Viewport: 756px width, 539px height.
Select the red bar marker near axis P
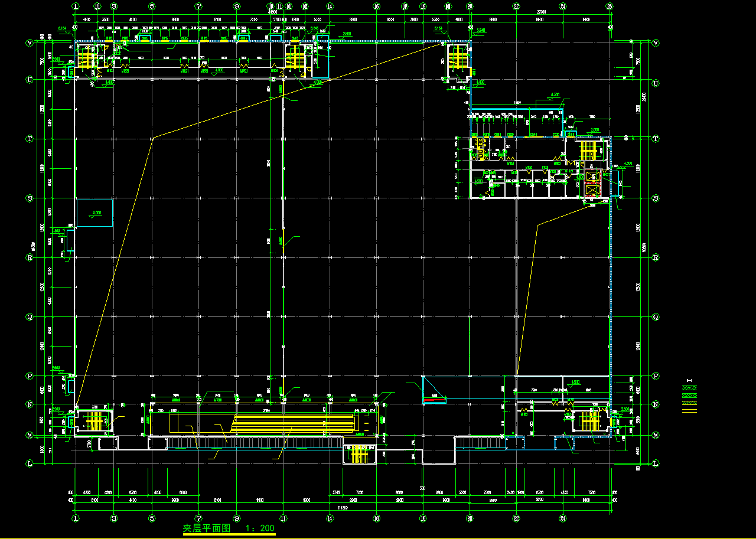(x=434, y=400)
